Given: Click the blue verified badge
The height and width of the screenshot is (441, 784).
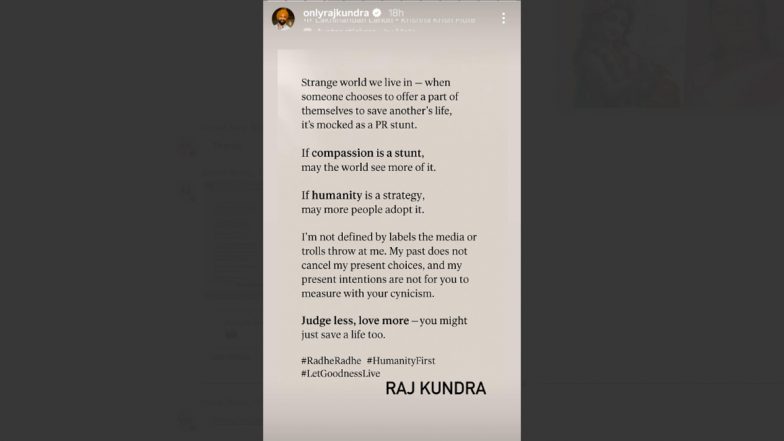Looking at the screenshot, I should click(377, 12).
